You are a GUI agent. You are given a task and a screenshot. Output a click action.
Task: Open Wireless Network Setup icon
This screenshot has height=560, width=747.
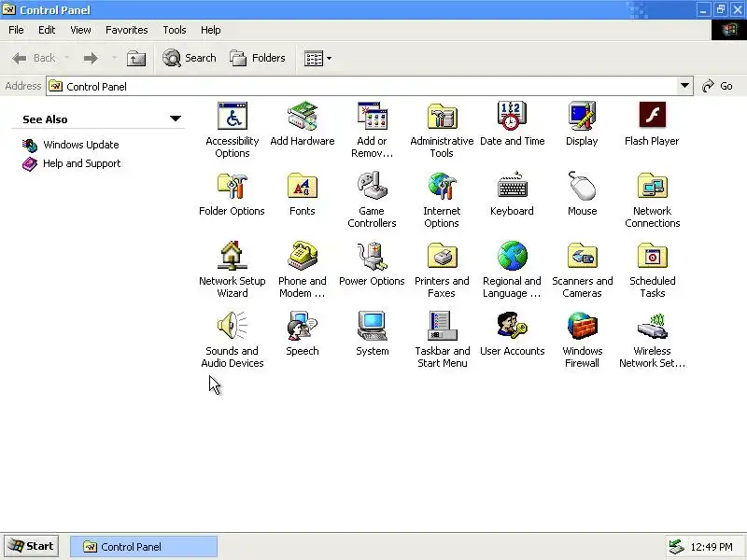pos(652,326)
